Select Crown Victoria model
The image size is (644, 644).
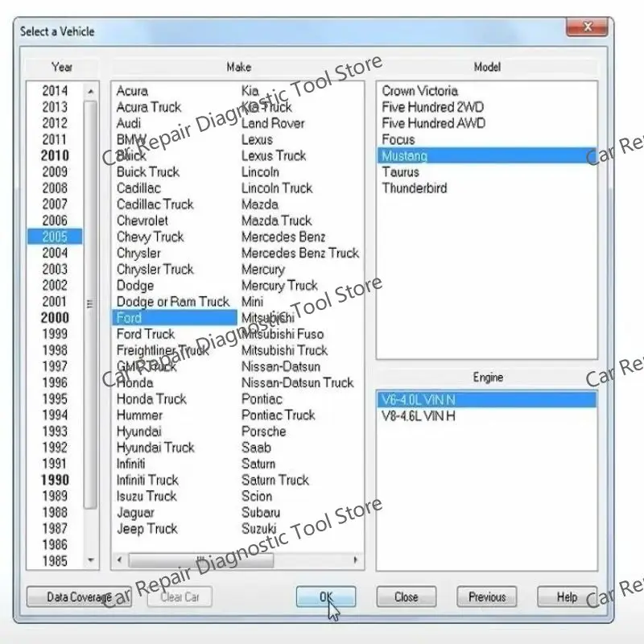(487, 91)
